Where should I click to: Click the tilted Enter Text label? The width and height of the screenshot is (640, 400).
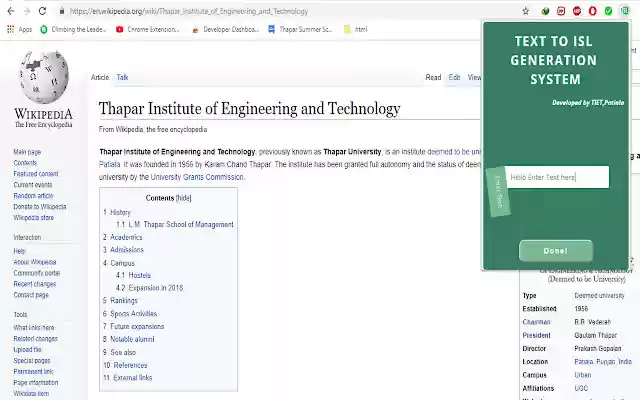498,191
